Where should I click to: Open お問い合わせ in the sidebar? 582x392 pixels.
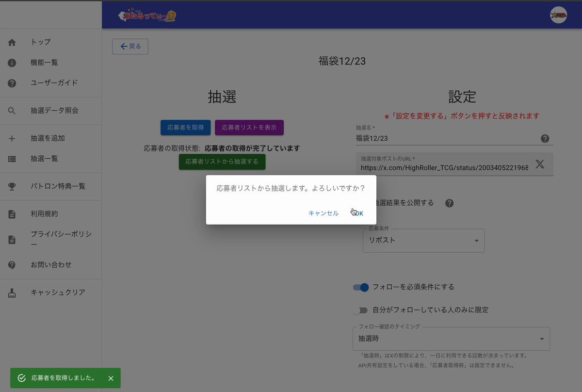pos(51,265)
